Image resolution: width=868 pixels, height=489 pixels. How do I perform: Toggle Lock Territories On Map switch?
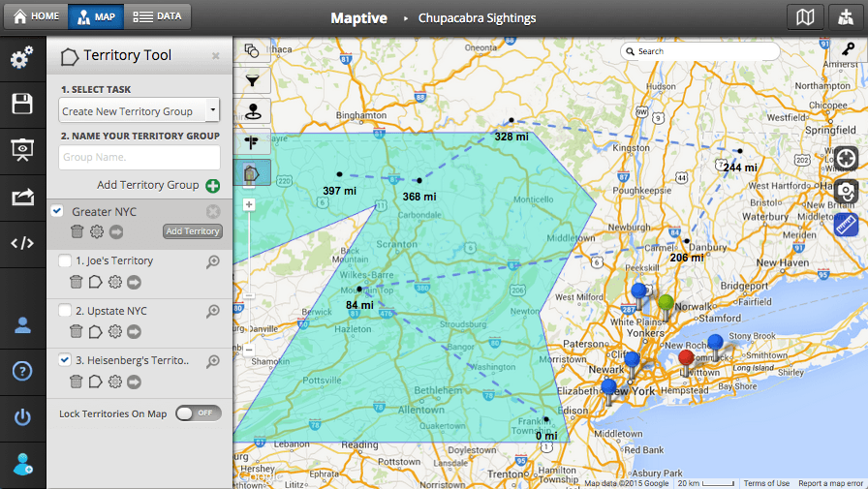[x=199, y=413]
